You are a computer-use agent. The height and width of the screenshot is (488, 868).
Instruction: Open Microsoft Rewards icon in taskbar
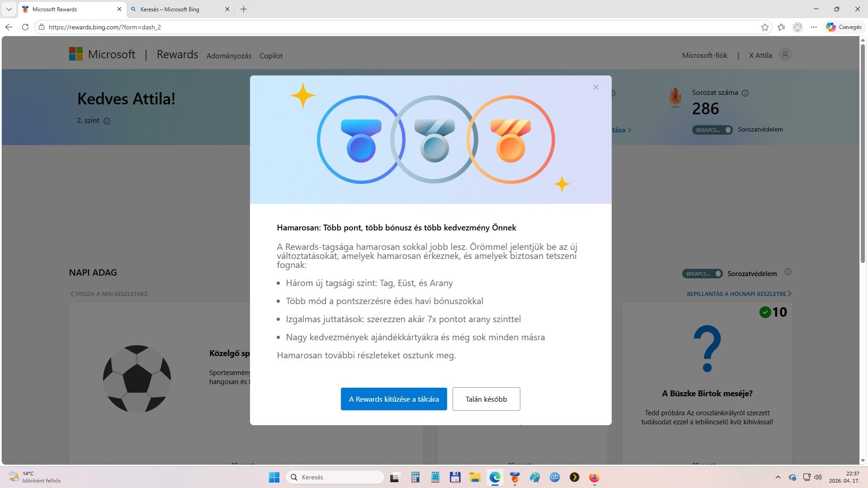click(x=514, y=477)
